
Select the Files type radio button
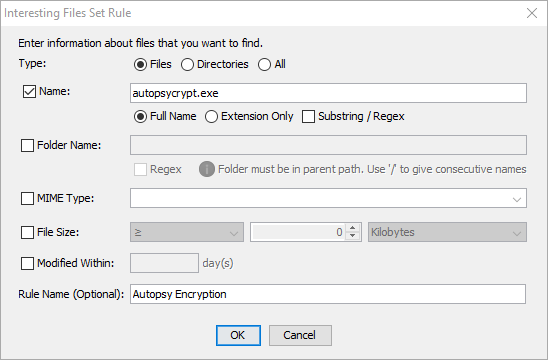pyautogui.click(x=140, y=65)
